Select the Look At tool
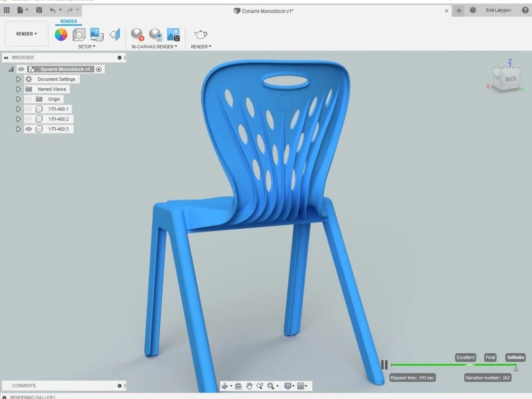This screenshot has width=532, height=399. tap(238, 386)
